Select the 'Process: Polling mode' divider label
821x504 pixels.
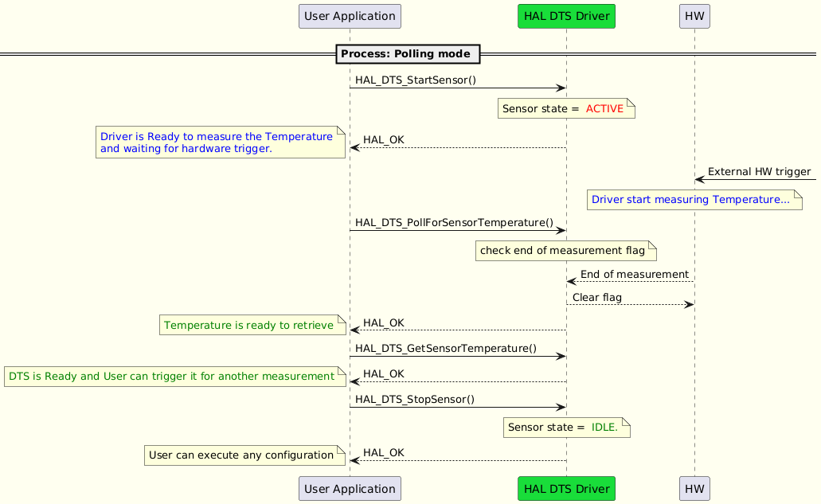(x=408, y=54)
